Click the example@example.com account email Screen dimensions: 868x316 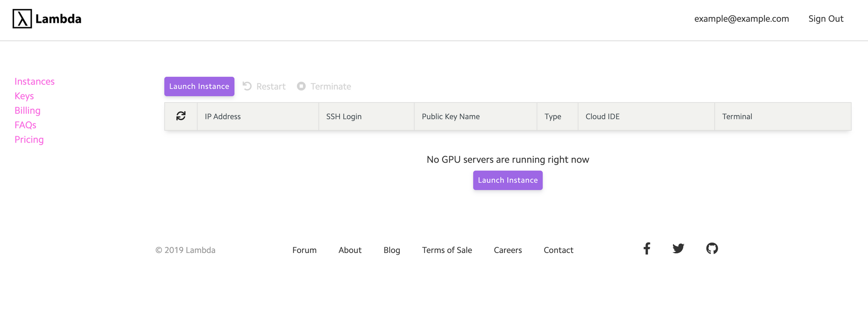742,19
